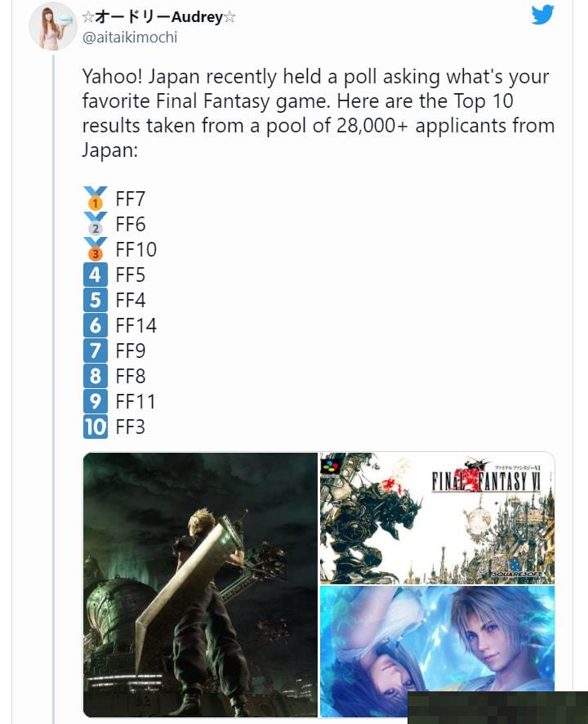Open Audrey's profile avatar picture

point(52,26)
